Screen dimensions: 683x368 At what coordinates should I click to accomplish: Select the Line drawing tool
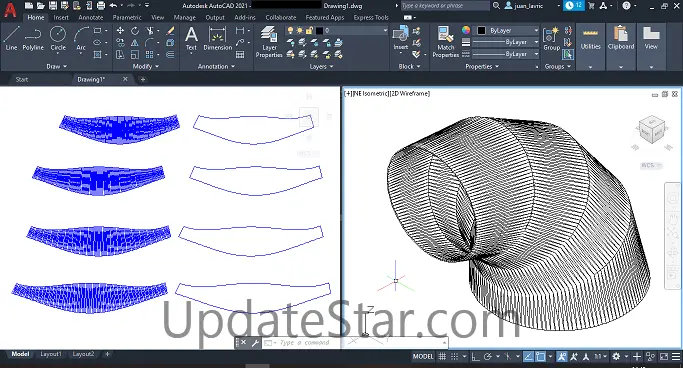point(11,38)
